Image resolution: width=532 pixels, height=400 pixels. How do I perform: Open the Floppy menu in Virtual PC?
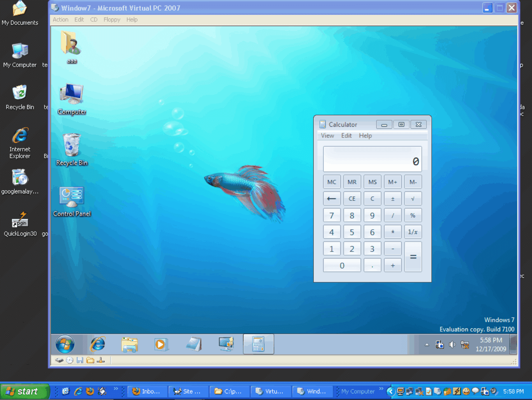point(111,19)
